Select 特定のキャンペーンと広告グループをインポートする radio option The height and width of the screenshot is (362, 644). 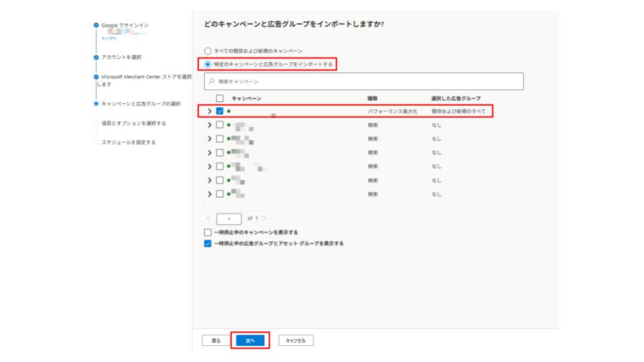pyautogui.click(x=207, y=64)
